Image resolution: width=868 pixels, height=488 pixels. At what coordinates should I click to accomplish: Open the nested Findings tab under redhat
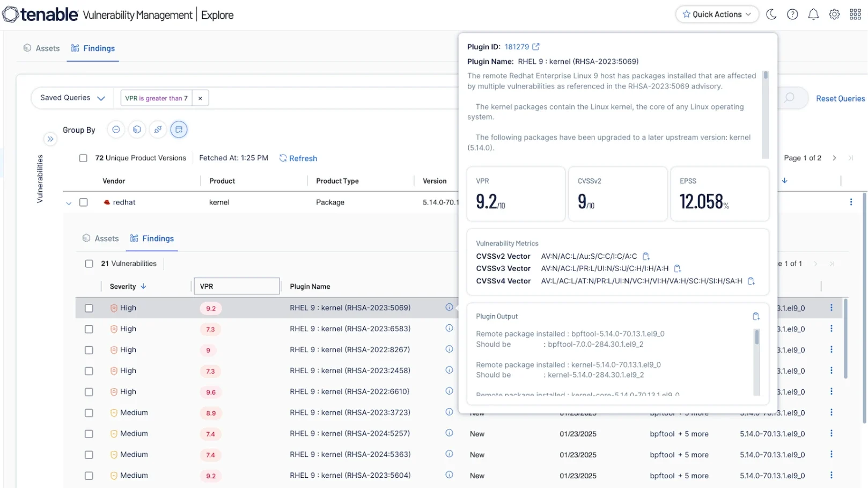[x=152, y=238]
